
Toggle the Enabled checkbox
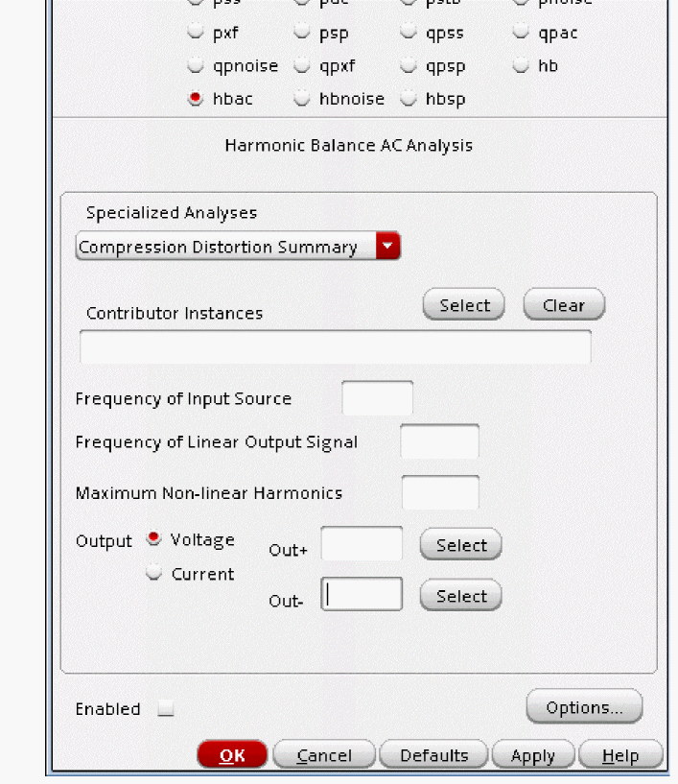pyautogui.click(x=166, y=708)
